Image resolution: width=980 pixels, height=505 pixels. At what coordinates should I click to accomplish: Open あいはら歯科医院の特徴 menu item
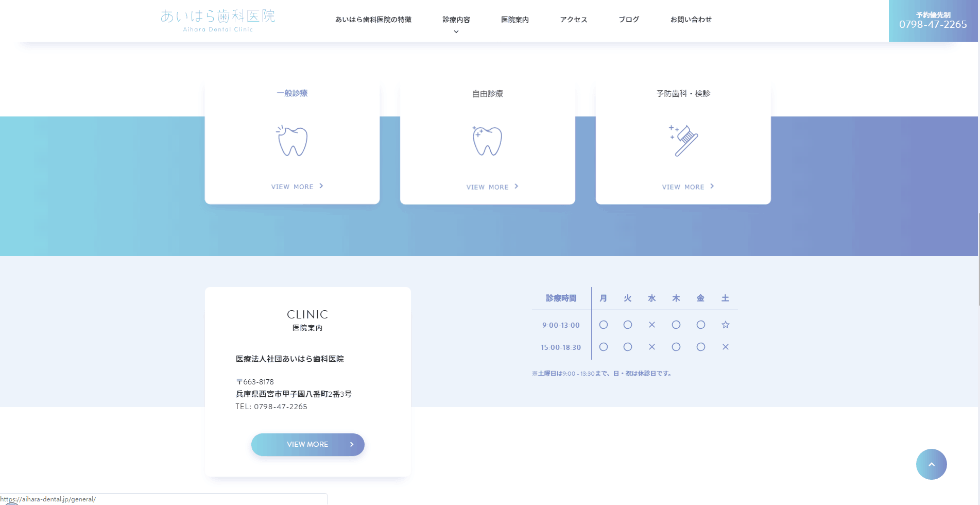[x=373, y=20]
